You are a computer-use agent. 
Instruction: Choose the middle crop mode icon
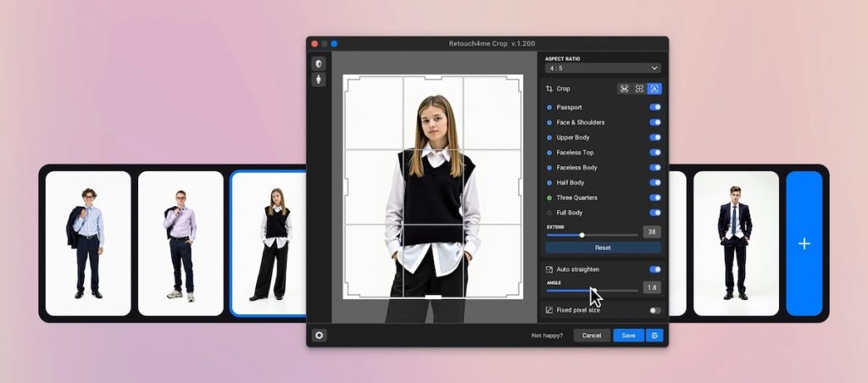pos(639,89)
